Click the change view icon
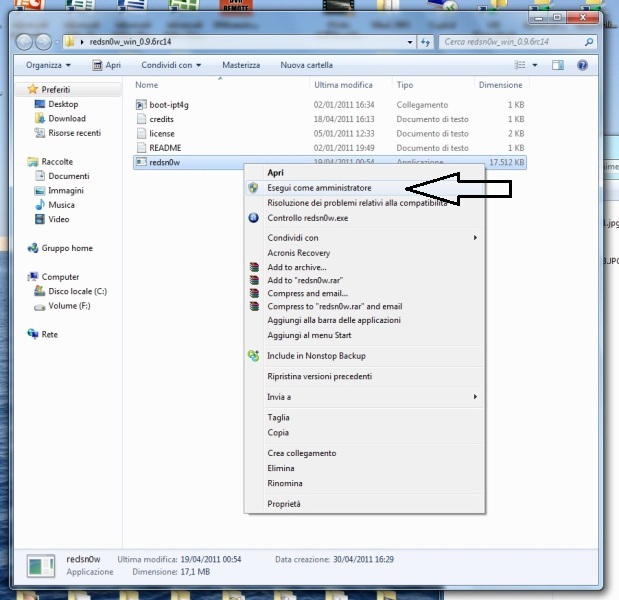619x600 pixels. [520, 65]
